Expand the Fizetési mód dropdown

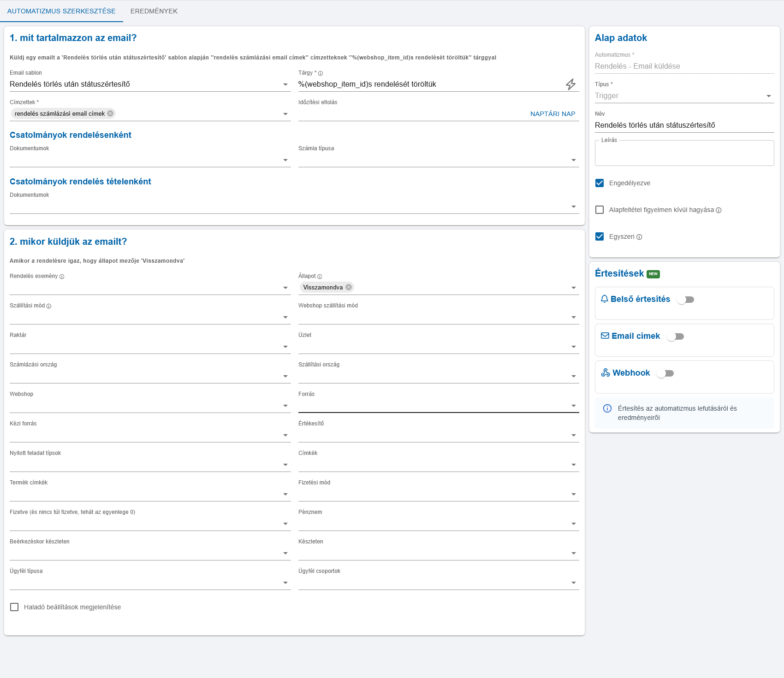point(439,494)
